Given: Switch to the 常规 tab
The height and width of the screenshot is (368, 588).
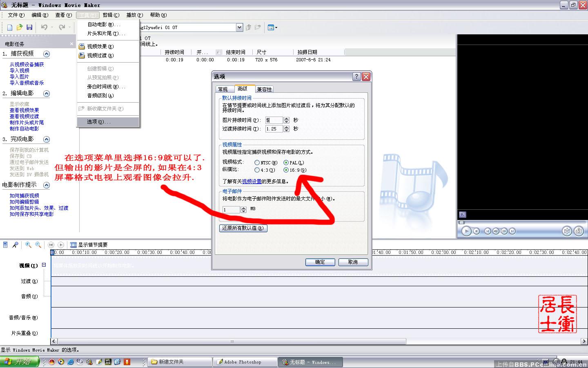Looking at the screenshot, I should tap(223, 89).
